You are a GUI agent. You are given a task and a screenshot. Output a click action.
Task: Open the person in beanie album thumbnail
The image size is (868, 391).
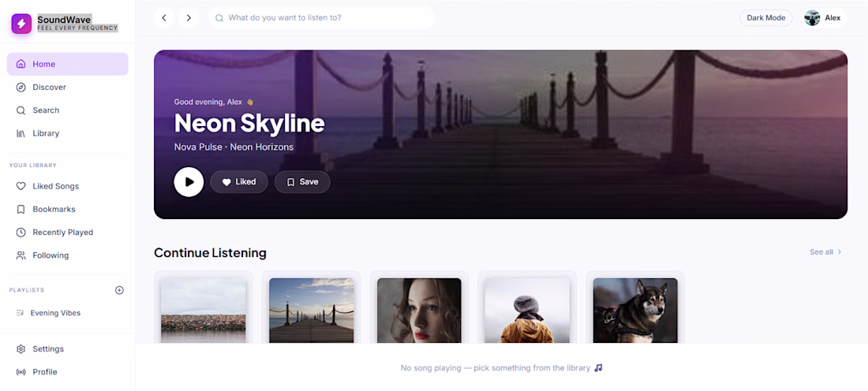coord(527,311)
